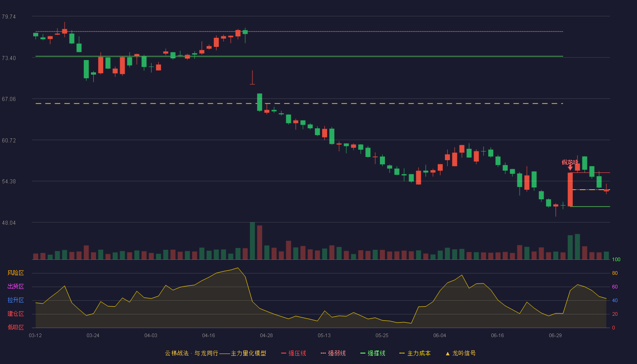Select the 拉升区 zone label
The height and width of the screenshot is (364, 637).
pyautogui.click(x=15, y=300)
